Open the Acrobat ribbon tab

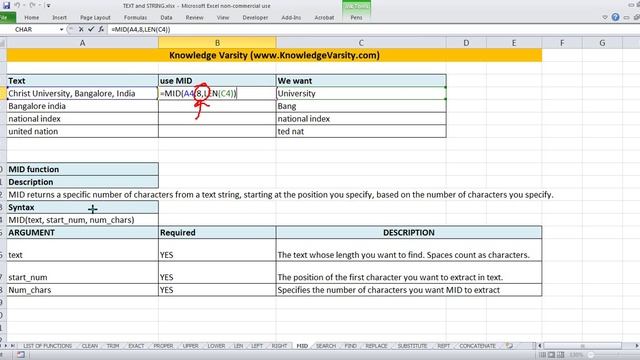coord(324,18)
